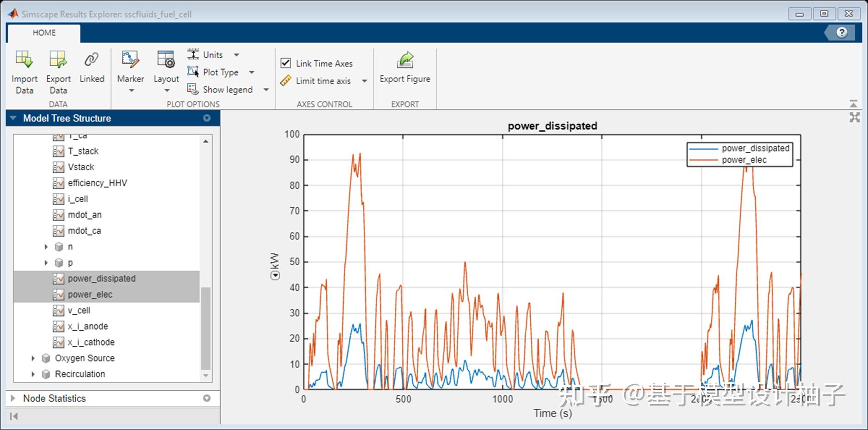Click the expand plot arrows icon
The image size is (868, 430).
coord(855,118)
